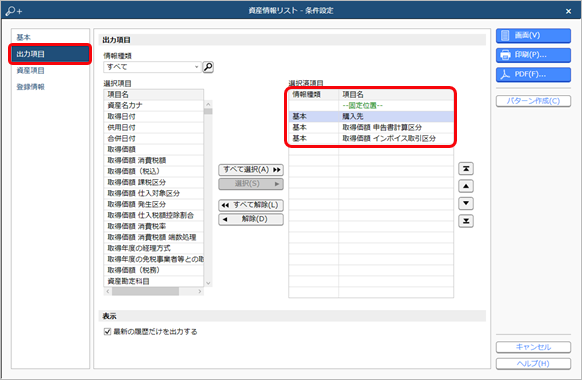Image resolution: width=582 pixels, height=380 pixels.
Task: Select 供用日付 in item list
Action: [x=154, y=128]
